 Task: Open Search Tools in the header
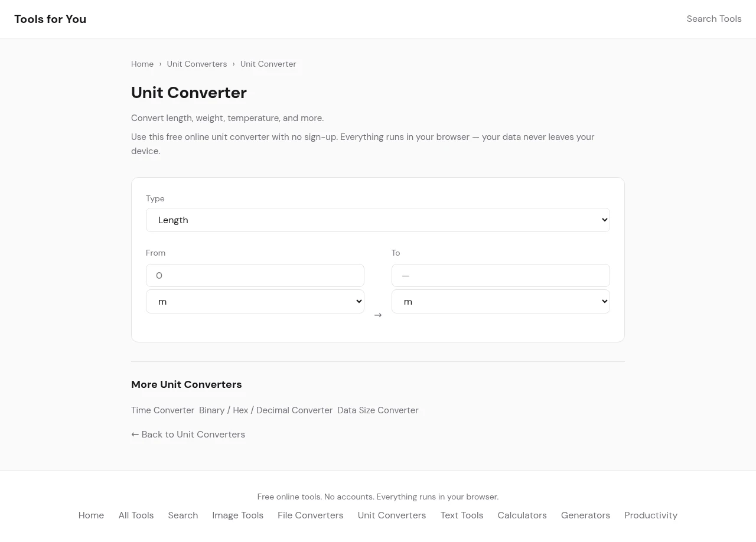tap(713, 19)
